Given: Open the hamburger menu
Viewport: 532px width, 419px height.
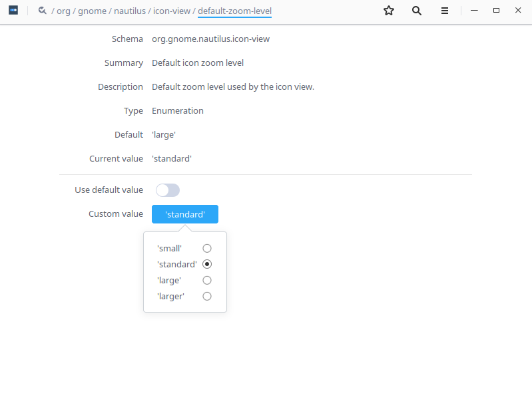Looking at the screenshot, I should (444, 11).
